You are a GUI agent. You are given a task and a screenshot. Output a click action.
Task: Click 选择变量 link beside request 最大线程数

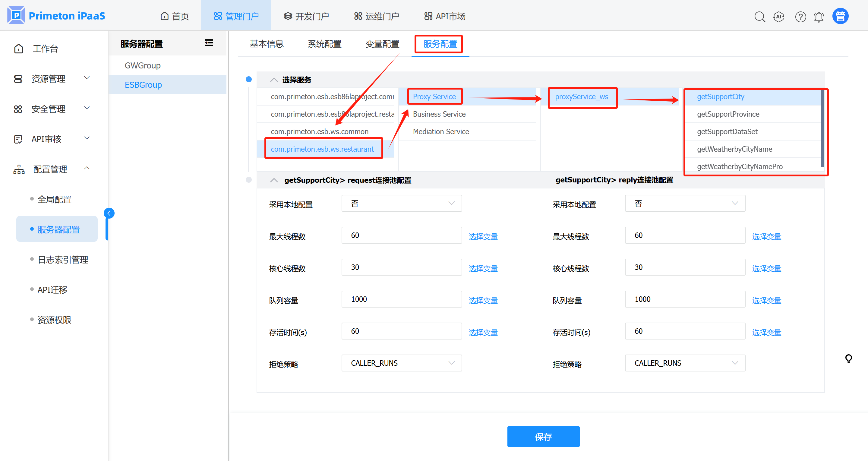pos(483,237)
